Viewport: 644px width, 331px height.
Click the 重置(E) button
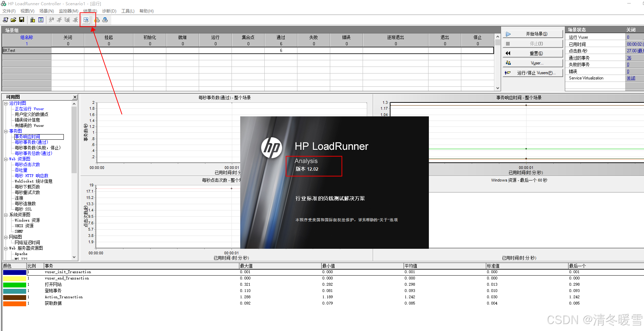coord(533,53)
